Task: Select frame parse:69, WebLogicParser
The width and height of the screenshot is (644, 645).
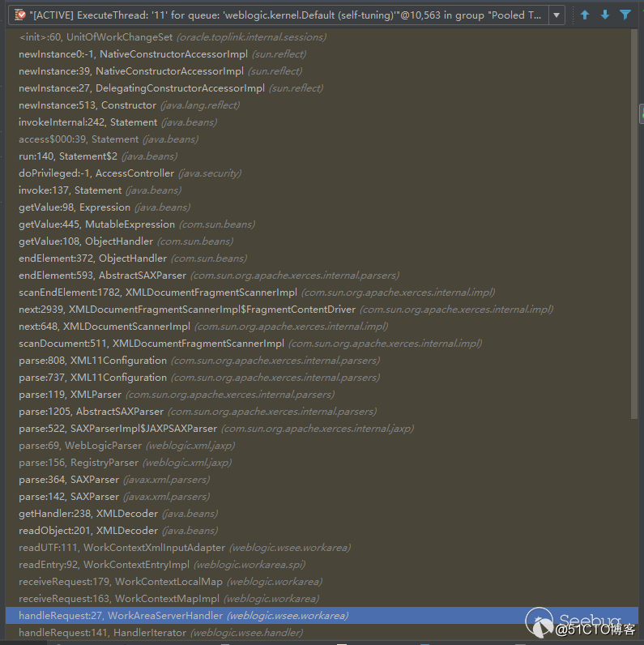Action: 322,446
